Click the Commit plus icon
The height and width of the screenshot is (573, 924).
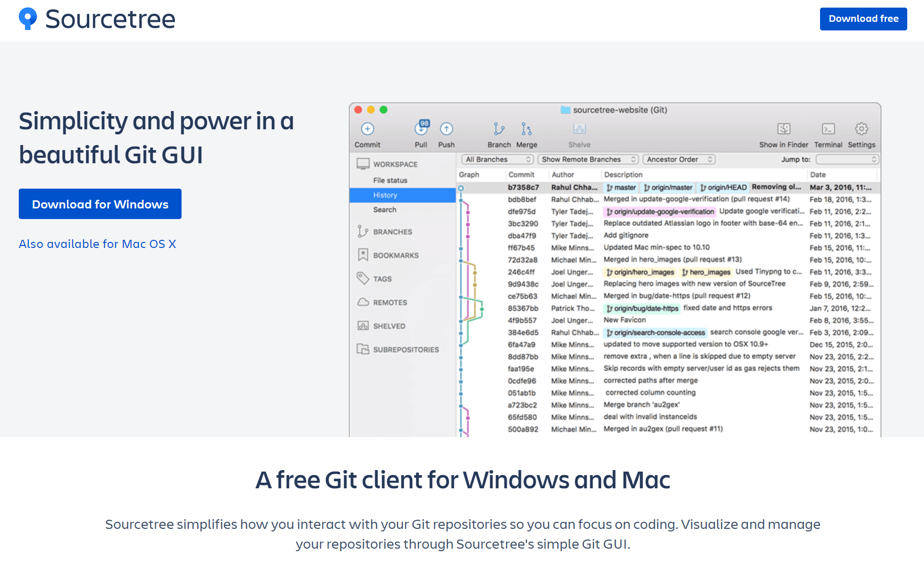(x=367, y=129)
